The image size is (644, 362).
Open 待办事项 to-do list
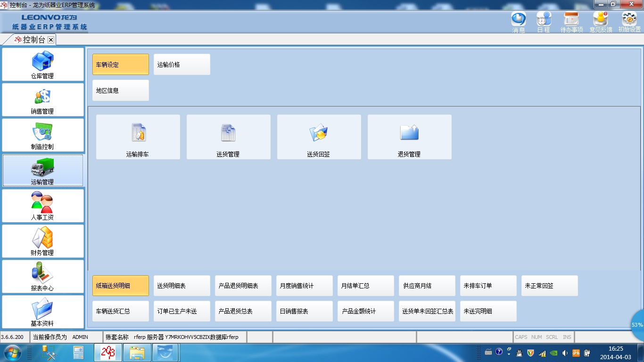coord(571,21)
